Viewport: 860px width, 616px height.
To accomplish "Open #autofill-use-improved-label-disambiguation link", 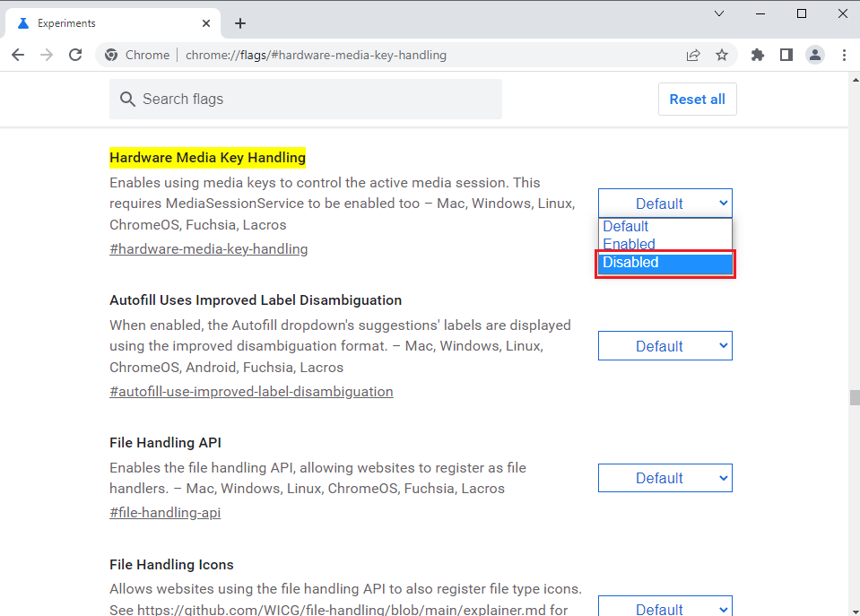I will click(251, 392).
